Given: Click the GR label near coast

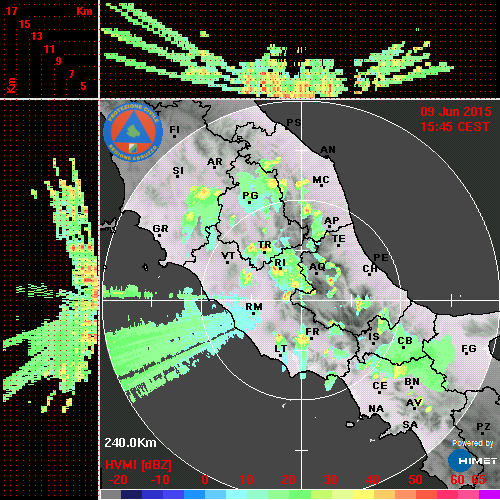Looking at the screenshot, I should point(160,229).
